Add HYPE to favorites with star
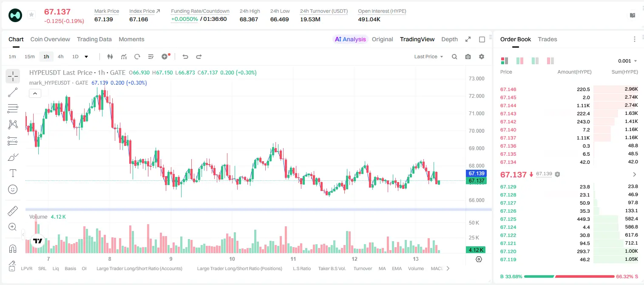Image resolution: width=644 pixels, height=285 pixels. click(31, 14)
